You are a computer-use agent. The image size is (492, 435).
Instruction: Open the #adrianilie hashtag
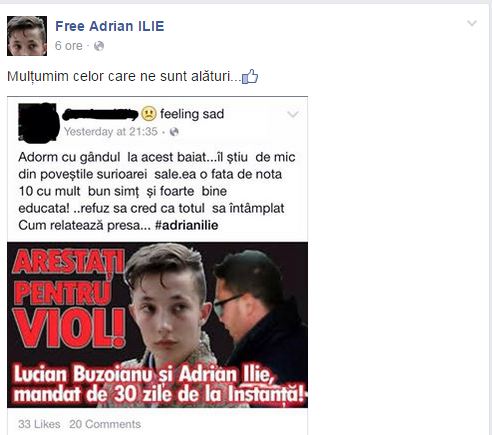186,225
